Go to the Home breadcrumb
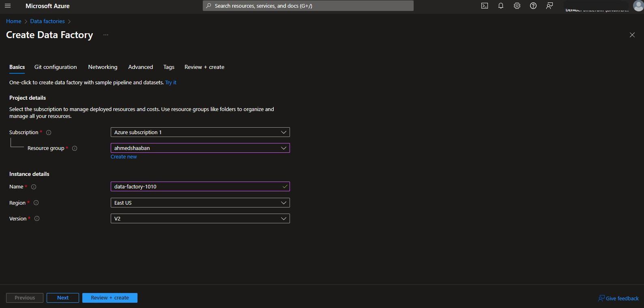This screenshot has width=644, height=308. (14, 21)
